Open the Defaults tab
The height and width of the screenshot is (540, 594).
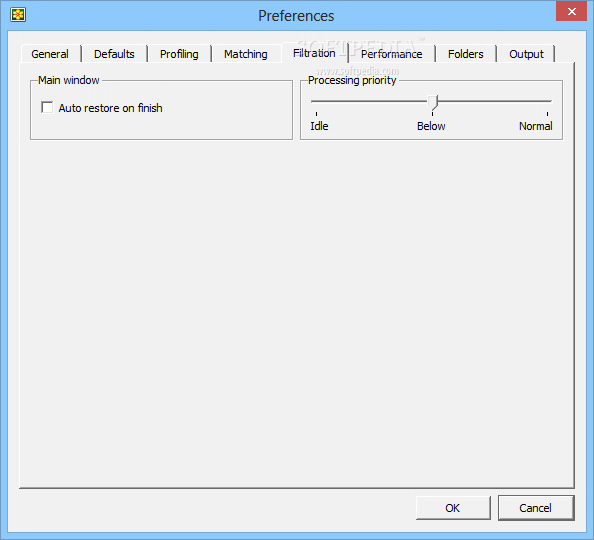114,54
